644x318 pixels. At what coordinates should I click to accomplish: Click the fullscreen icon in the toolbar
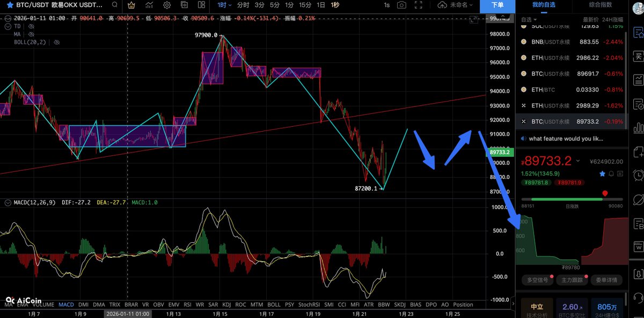420,5
